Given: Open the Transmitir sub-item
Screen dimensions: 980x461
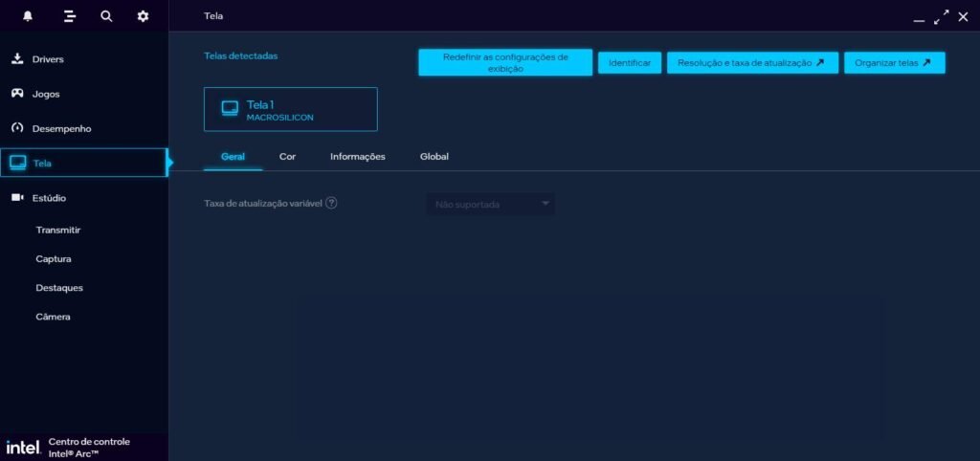Looking at the screenshot, I should 57,230.
